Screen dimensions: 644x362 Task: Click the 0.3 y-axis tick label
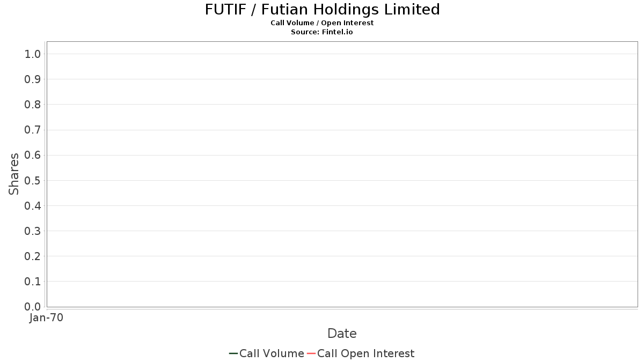tap(33, 231)
